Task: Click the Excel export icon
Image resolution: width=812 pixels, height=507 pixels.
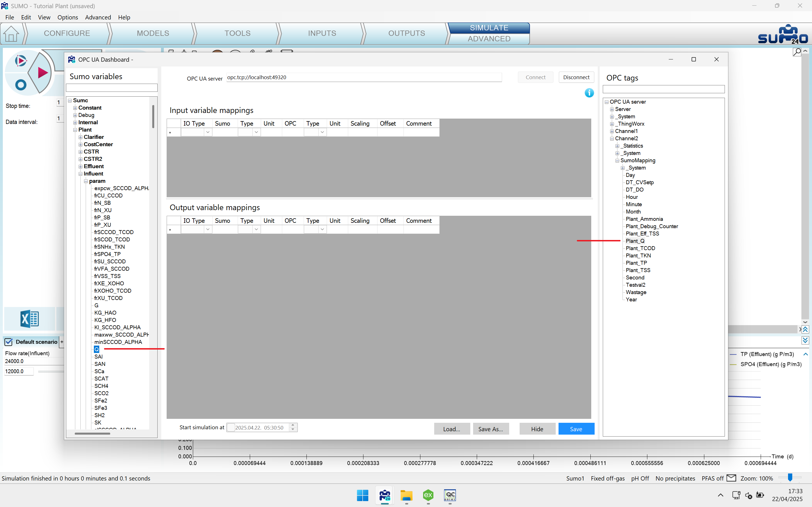Action: point(30,319)
